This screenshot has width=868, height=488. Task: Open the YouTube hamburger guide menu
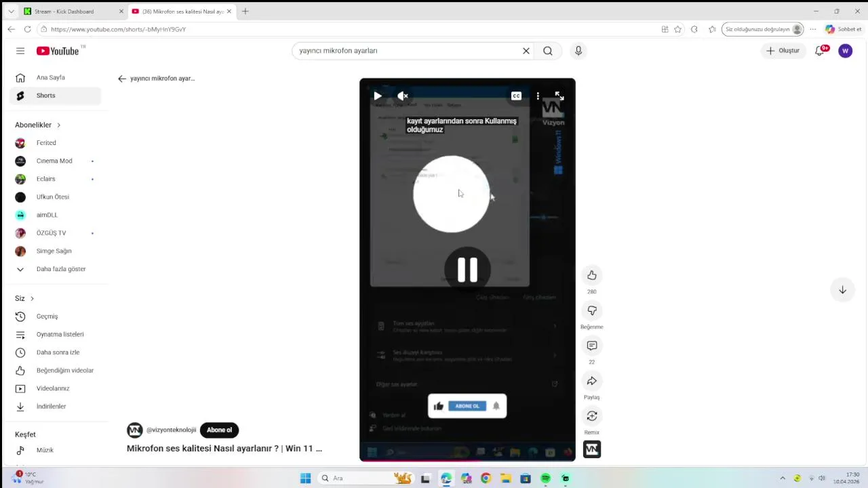[x=20, y=51]
